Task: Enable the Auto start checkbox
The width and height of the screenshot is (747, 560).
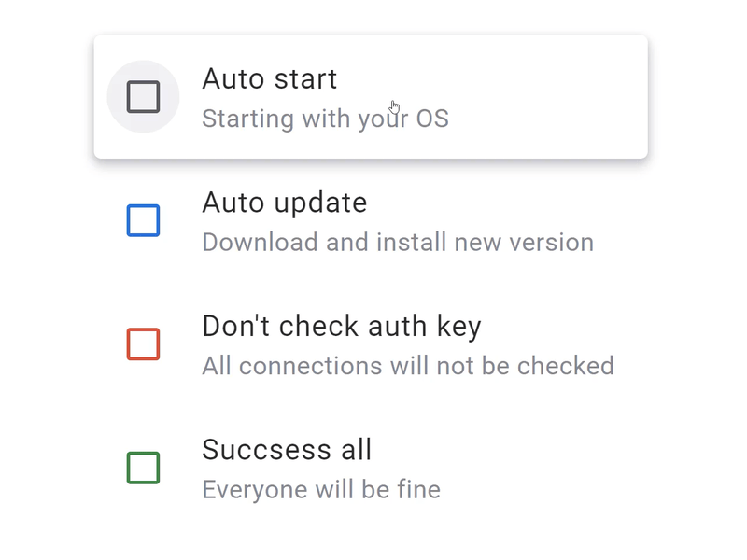Action: 143,97
